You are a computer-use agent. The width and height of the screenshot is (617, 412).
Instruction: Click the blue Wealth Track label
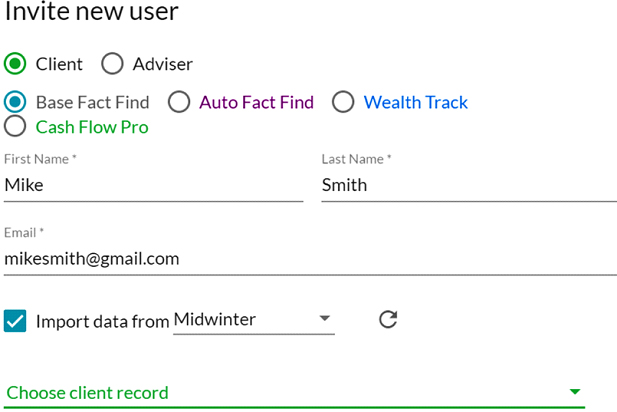click(415, 102)
